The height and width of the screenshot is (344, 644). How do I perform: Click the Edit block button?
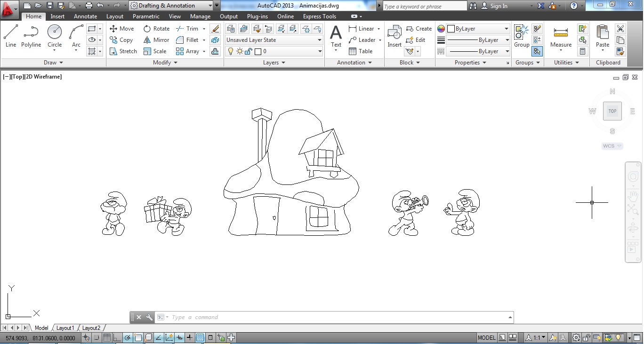click(x=416, y=40)
